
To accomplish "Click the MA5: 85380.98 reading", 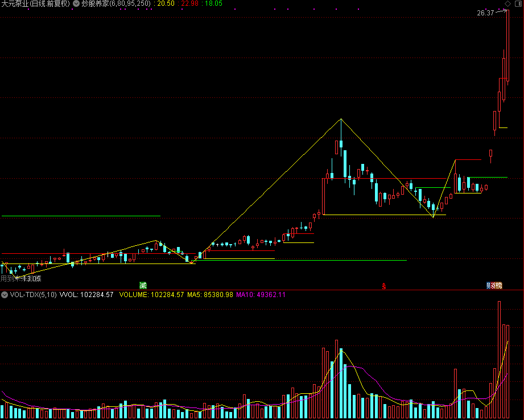I will click(x=210, y=295).
